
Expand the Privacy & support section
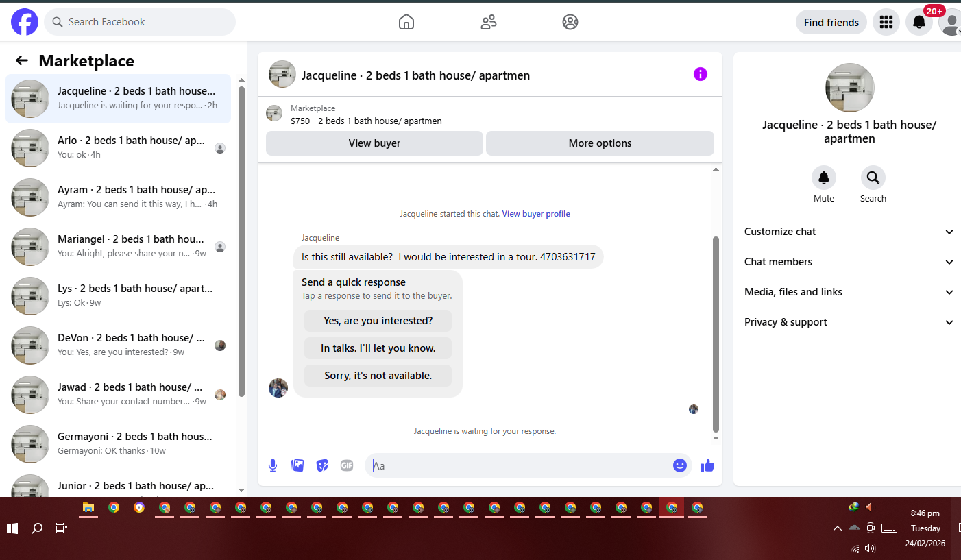coord(849,322)
